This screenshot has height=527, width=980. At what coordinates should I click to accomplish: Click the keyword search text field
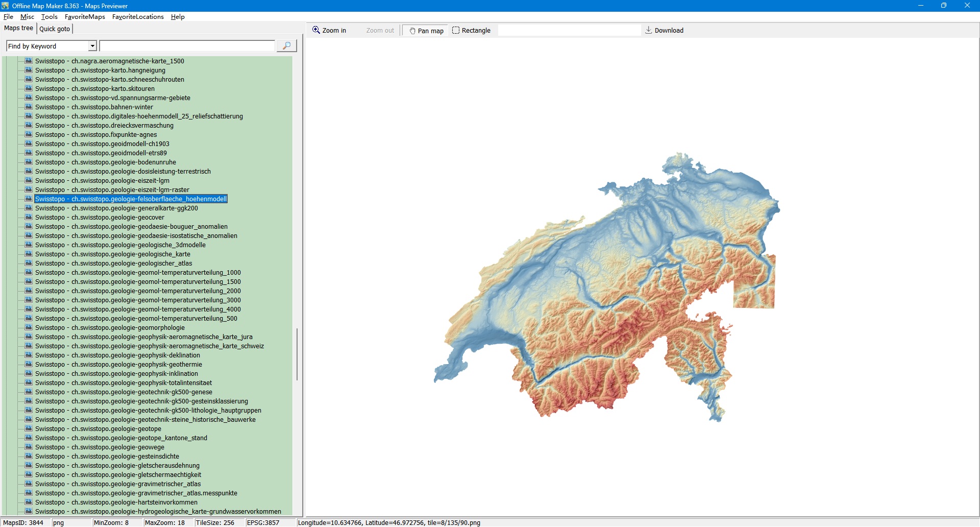pos(187,46)
